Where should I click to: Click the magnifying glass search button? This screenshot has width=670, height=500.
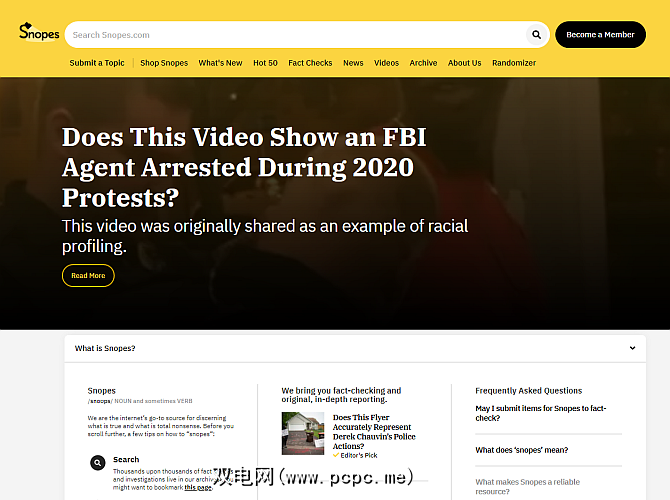click(536, 35)
